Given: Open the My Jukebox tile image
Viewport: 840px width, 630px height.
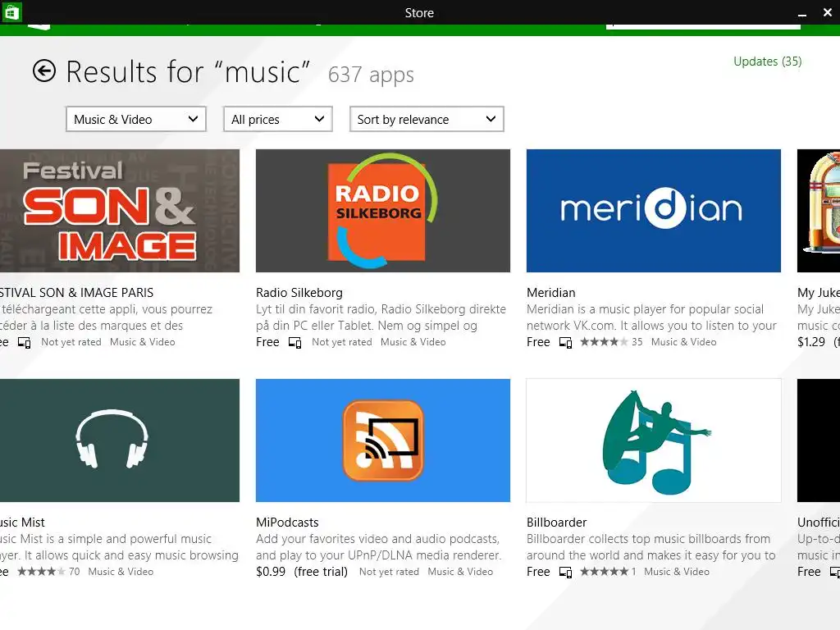Looking at the screenshot, I should pyautogui.click(x=819, y=211).
